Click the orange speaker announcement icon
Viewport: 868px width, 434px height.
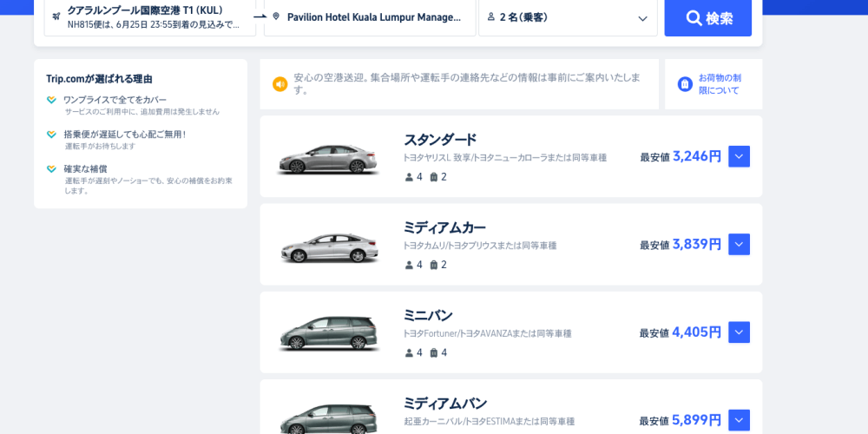(x=280, y=84)
